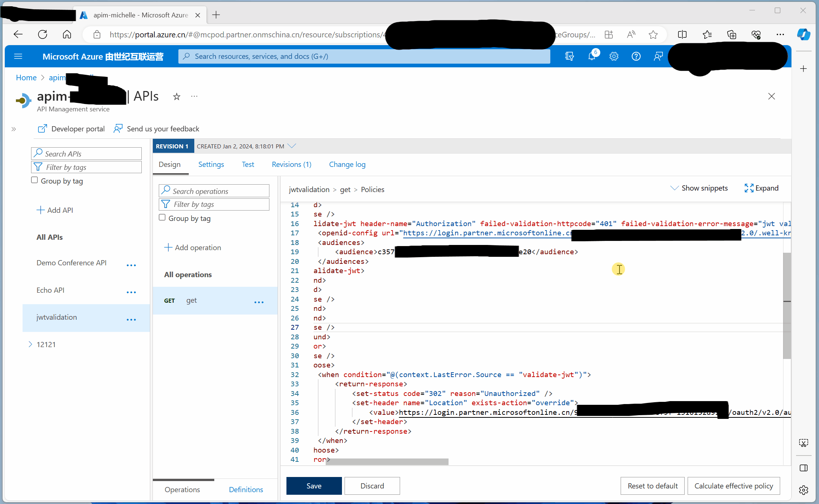
Task: Toggle Group by tag checkbox in operations panel
Action: (x=161, y=218)
